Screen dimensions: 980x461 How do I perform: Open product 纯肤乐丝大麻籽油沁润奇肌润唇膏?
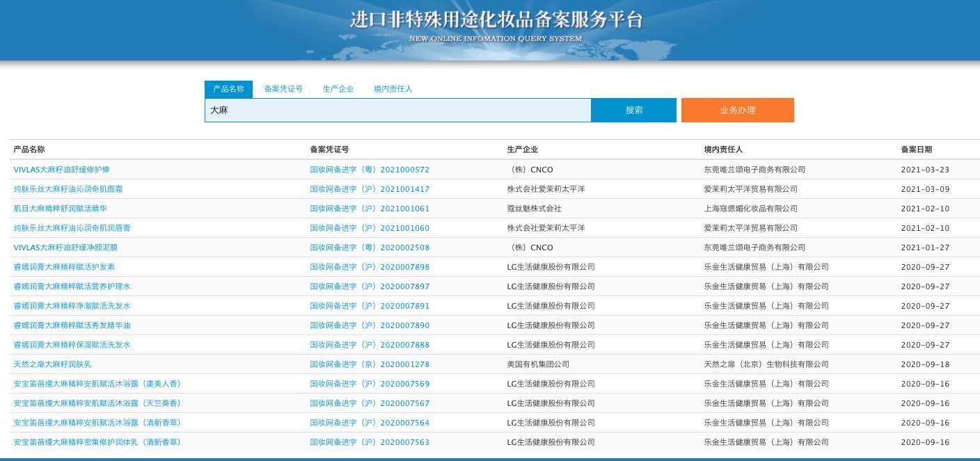click(x=72, y=228)
